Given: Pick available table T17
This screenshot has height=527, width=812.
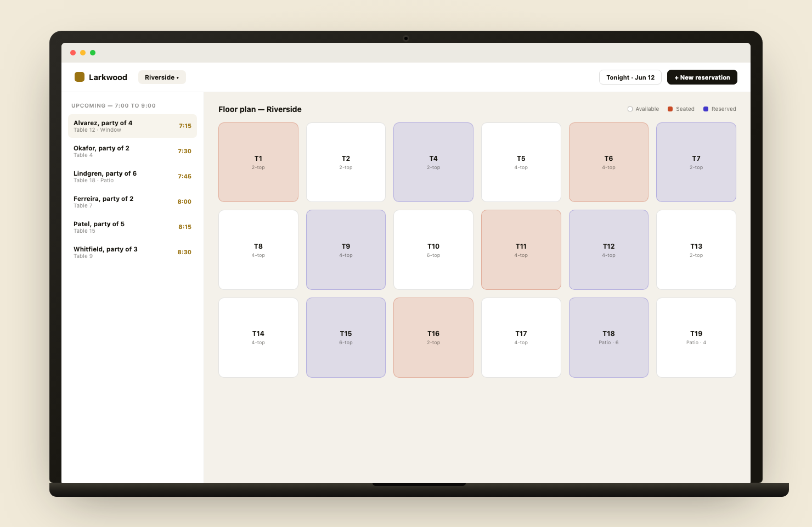Looking at the screenshot, I should 521,338.
